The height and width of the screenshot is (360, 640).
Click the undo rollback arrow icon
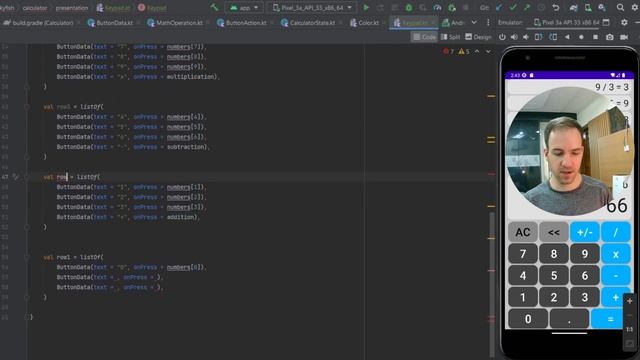(556, 7)
